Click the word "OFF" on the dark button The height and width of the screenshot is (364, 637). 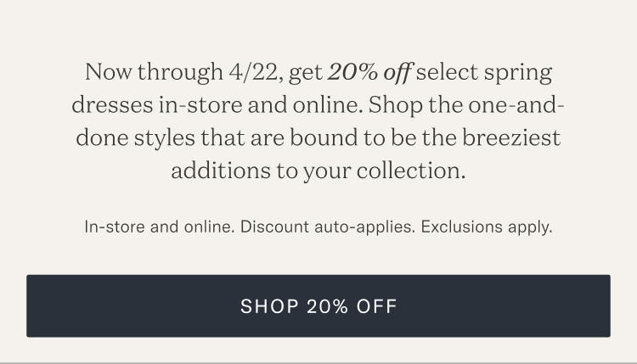pos(376,306)
